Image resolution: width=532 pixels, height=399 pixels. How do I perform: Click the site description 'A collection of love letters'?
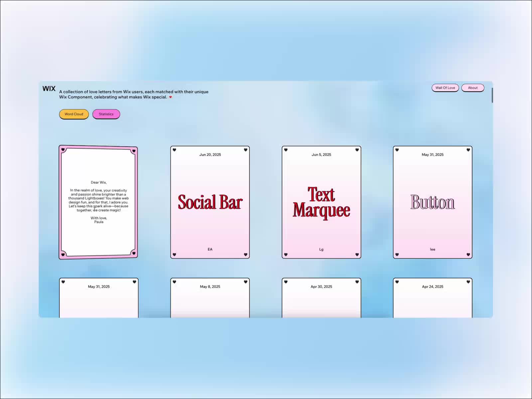[x=134, y=94]
